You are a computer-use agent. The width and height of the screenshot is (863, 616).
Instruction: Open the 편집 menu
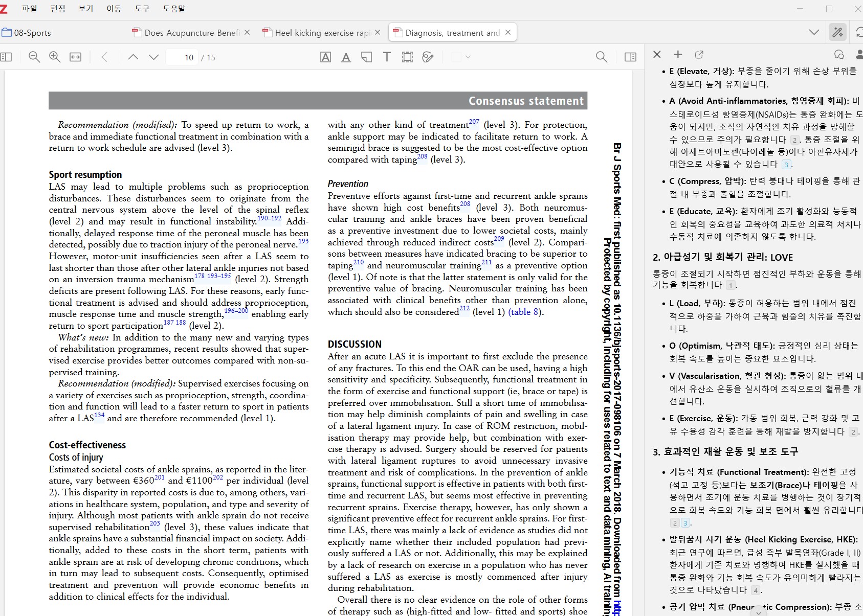click(x=58, y=9)
